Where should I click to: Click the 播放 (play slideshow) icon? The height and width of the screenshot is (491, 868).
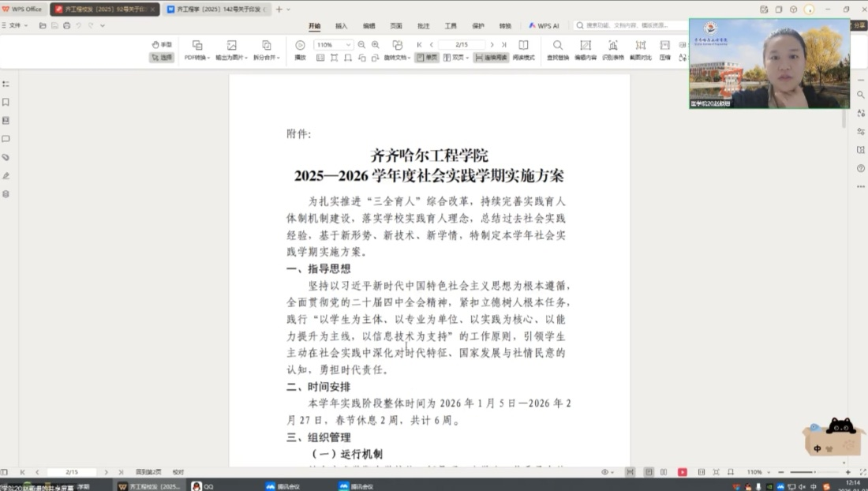[x=300, y=46]
